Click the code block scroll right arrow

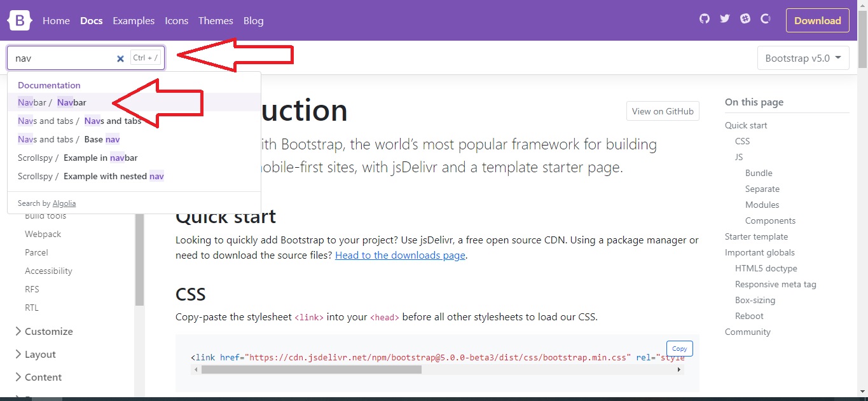click(x=680, y=369)
